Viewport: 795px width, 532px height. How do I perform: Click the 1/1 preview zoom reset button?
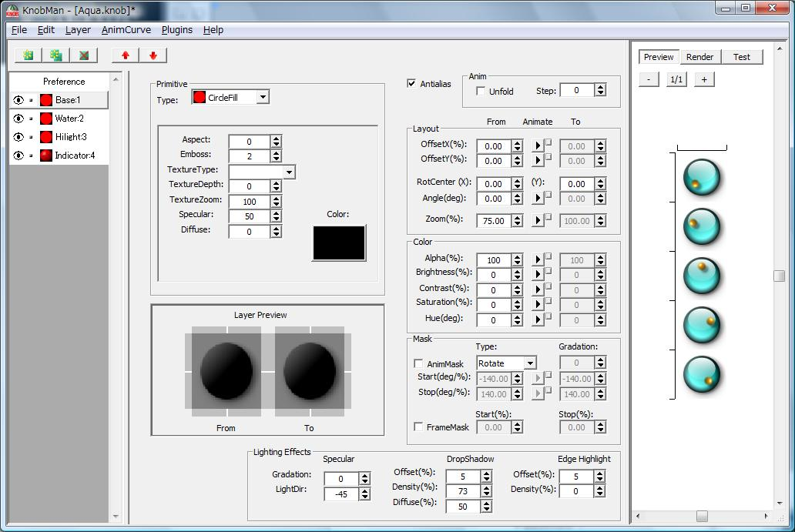click(676, 79)
